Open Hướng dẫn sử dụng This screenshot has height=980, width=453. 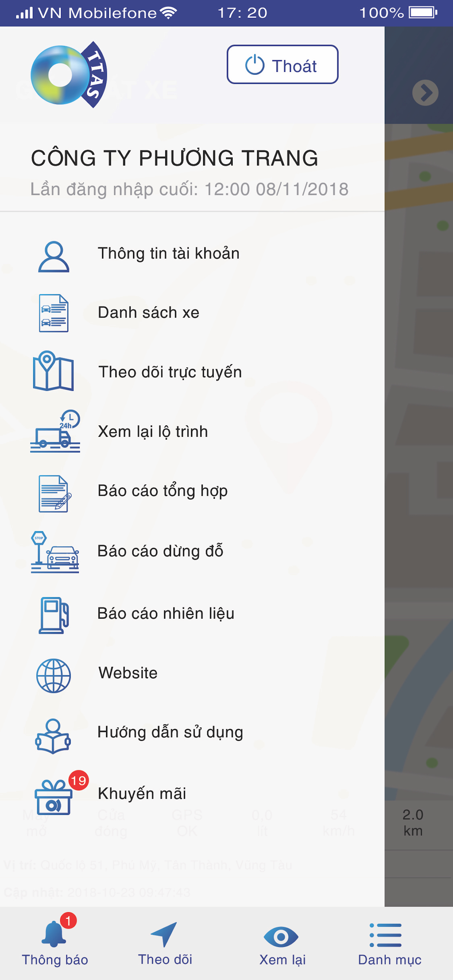(170, 733)
